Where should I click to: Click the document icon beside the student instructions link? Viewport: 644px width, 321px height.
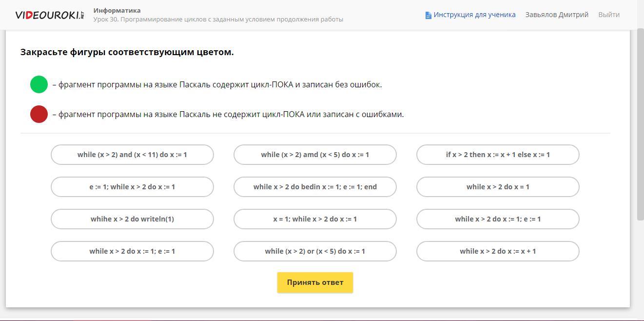(428, 15)
